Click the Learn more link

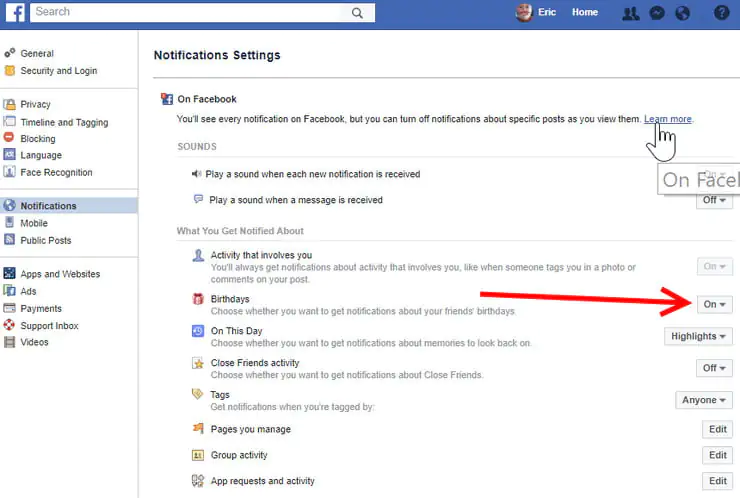(667, 119)
